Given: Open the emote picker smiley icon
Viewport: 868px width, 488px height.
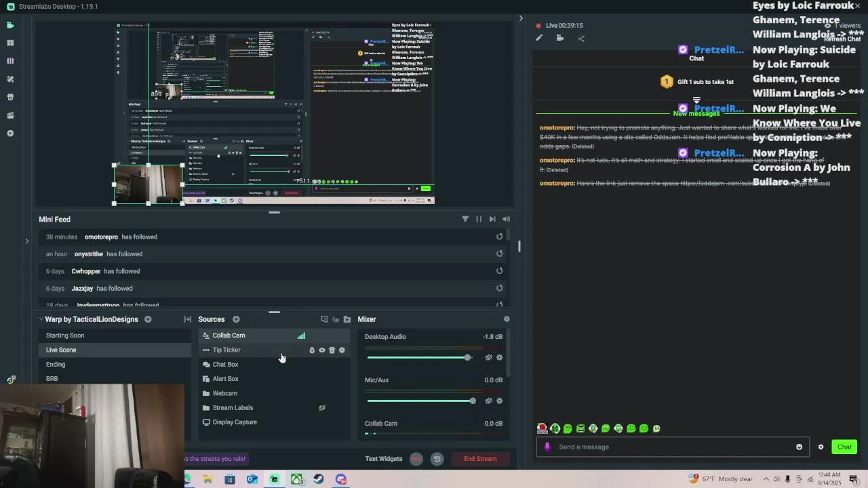Looking at the screenshot, I should pyautogui.click(x=800, y=447).
